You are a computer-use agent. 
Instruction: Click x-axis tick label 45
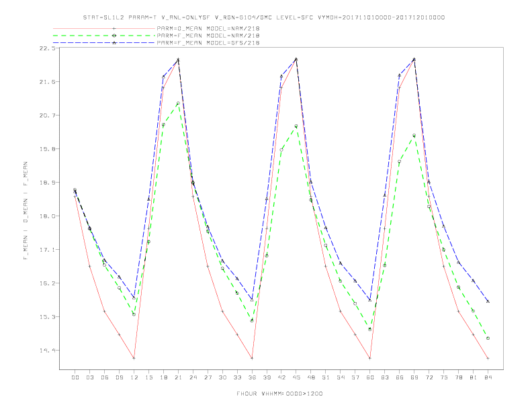(x=296, y=377)
